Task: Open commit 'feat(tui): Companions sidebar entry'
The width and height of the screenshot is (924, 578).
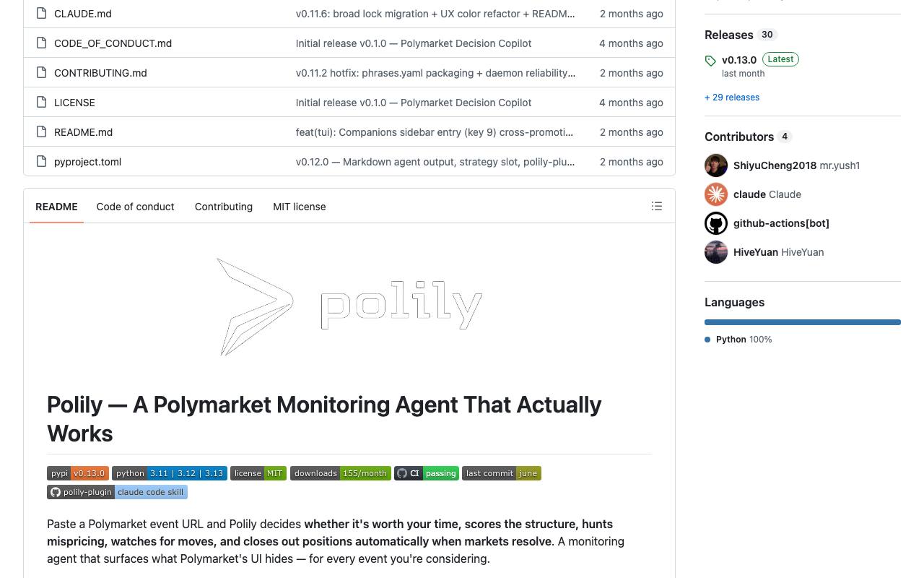Action: coord(435,132)
